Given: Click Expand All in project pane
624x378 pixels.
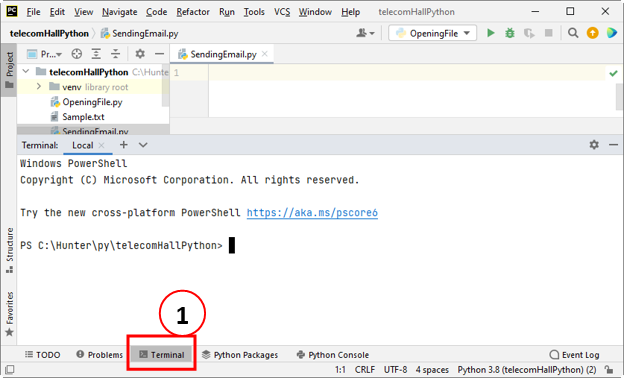Looking at the screenshot, I should [x=96, y=54].
